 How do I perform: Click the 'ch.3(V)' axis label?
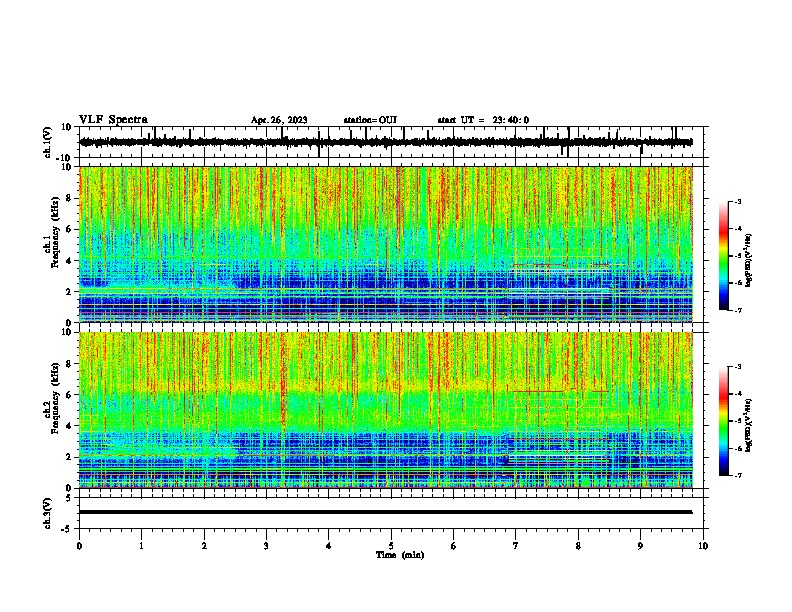pos(48,513)
